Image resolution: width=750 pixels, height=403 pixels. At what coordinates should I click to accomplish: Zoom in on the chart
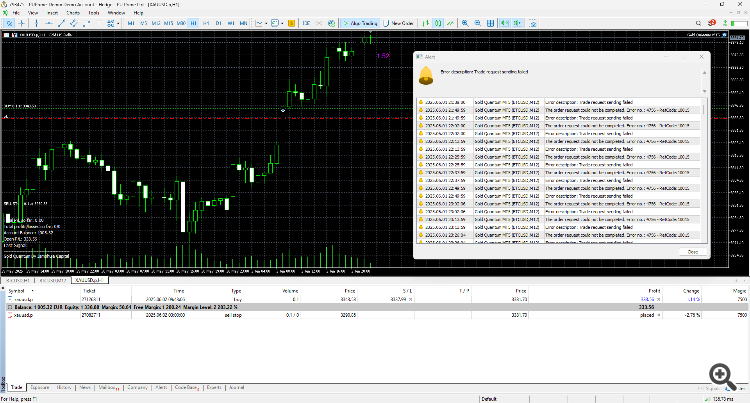[x=465, y=23]
